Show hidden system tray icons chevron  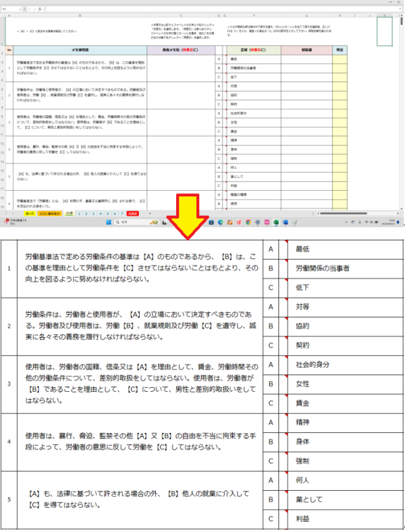[346, 223]
